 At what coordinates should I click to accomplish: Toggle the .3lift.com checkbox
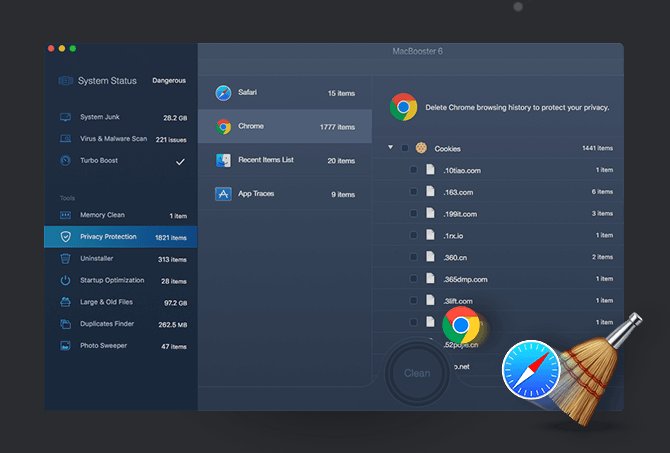tap(413, 300)
